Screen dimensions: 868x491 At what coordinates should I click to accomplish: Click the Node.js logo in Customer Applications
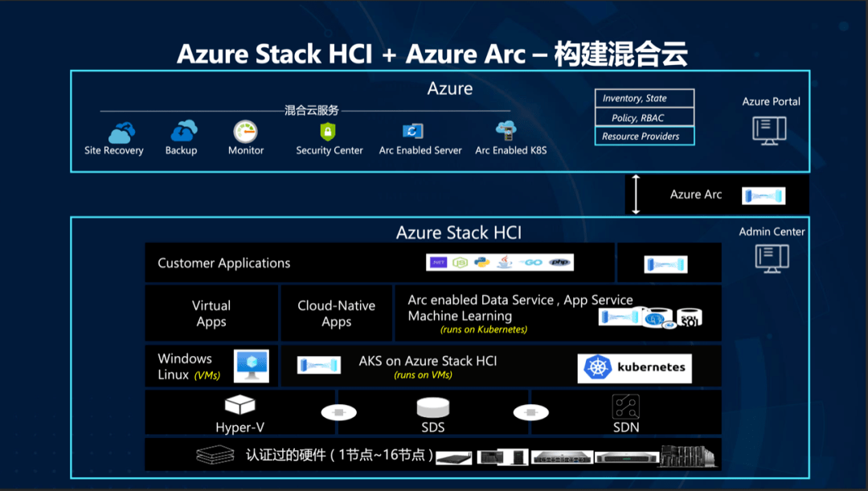point(460,263)
